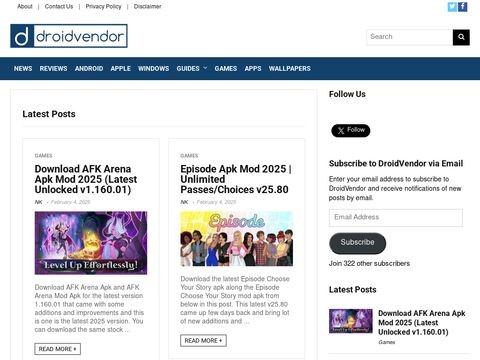This screenshot has width=480, height=360.
Task: Click author NK on Episode post
Action: [x=184, y=202]
